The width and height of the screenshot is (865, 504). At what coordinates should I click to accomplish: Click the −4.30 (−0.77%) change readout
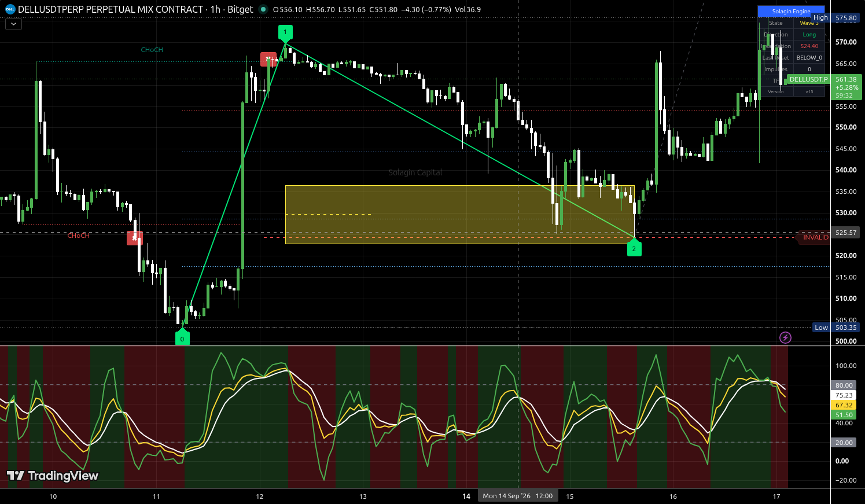tap(426, 9)
